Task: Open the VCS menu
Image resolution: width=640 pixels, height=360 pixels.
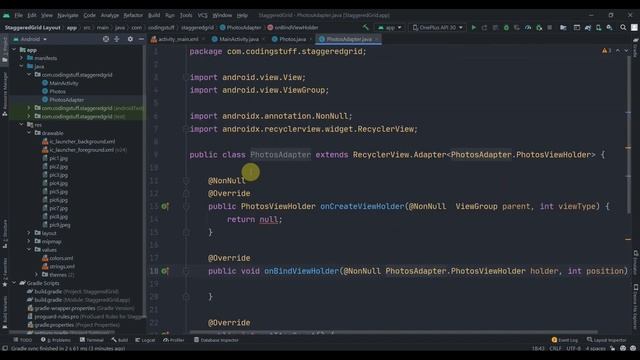Action: coord(202,15)
